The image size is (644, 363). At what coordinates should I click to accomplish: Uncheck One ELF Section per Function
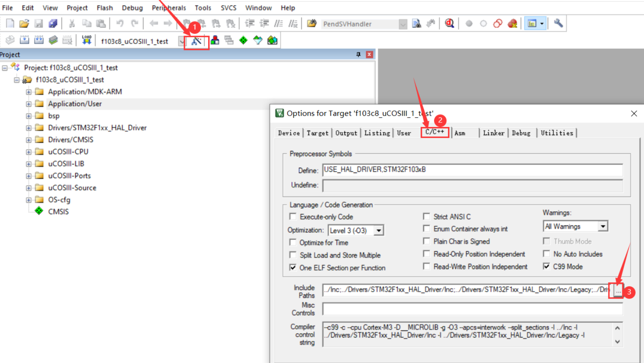[x=293, y=268]
